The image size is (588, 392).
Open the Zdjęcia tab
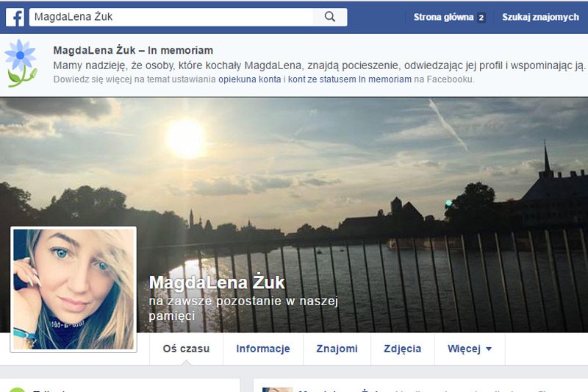[402, 349]
